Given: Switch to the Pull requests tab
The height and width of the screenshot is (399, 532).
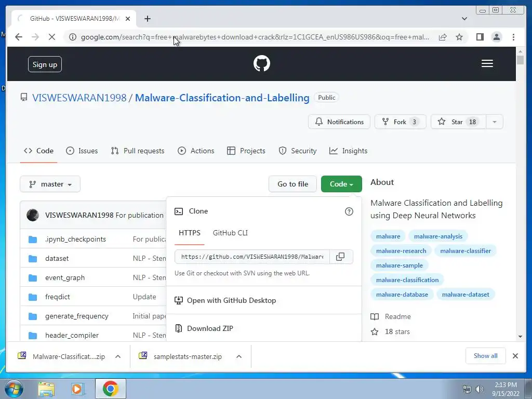Looking at the screenshot, I should 138,151.
